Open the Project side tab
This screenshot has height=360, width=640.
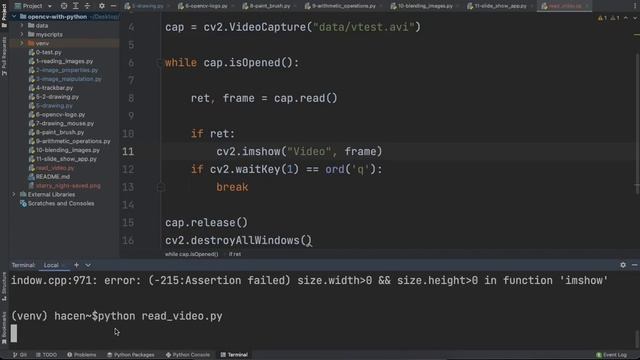(4, 16)
